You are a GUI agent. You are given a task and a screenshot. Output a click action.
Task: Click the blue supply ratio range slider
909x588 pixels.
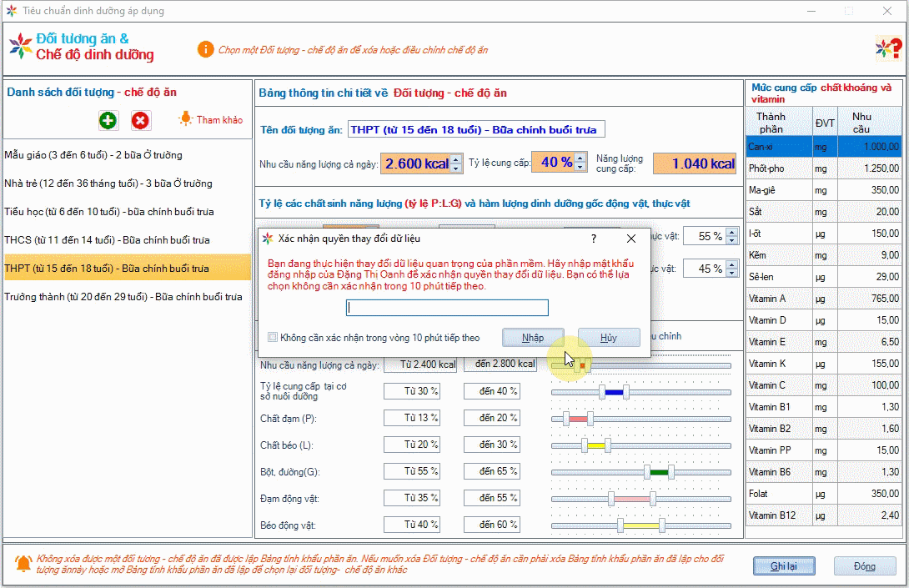614,392
